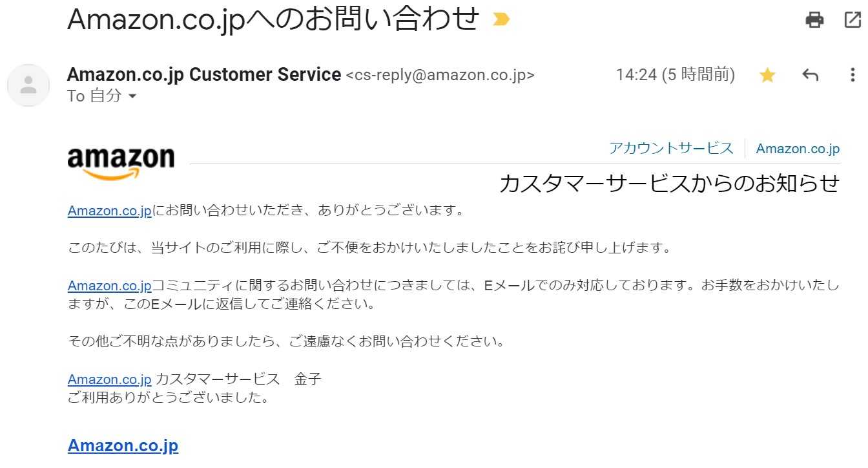Click Amazon.co.jp link before コミュニティ text
This screenshot has height=468, width=868.
[x=109, y=286]
